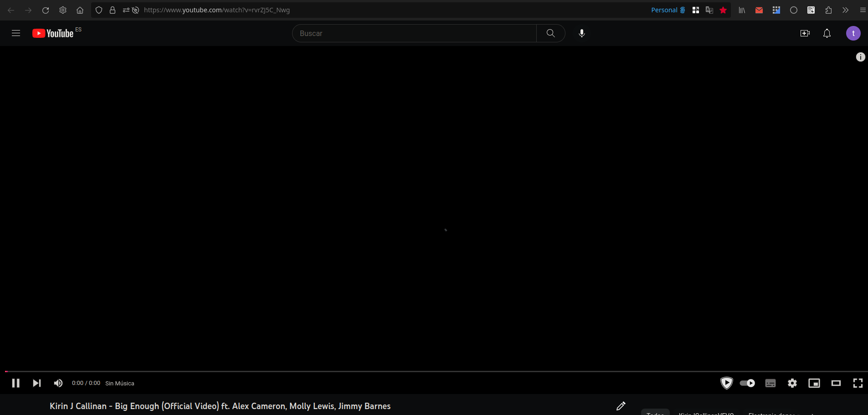Select the Todos filter chip

[655, 414]
